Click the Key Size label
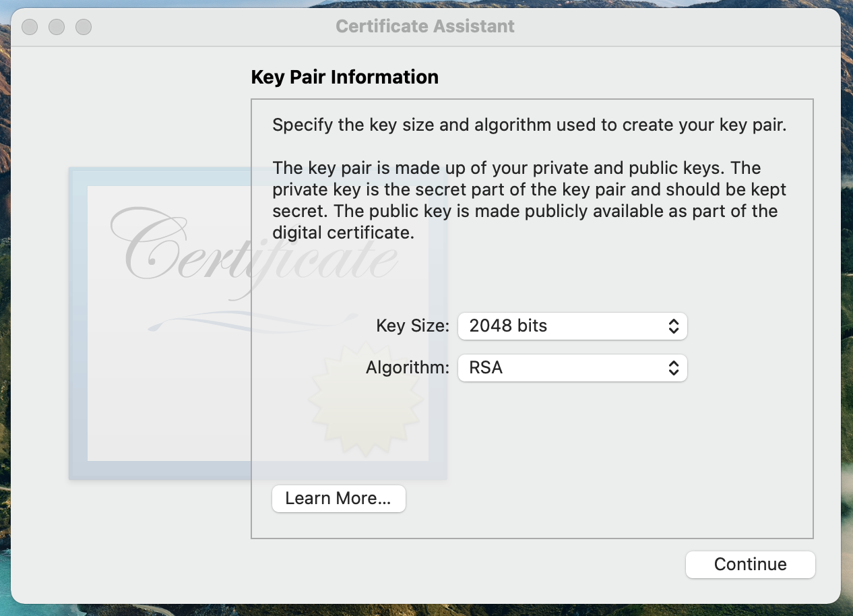The width and height of the screenshot is (853, 616). pyautogui.click(x=412, y=326)
